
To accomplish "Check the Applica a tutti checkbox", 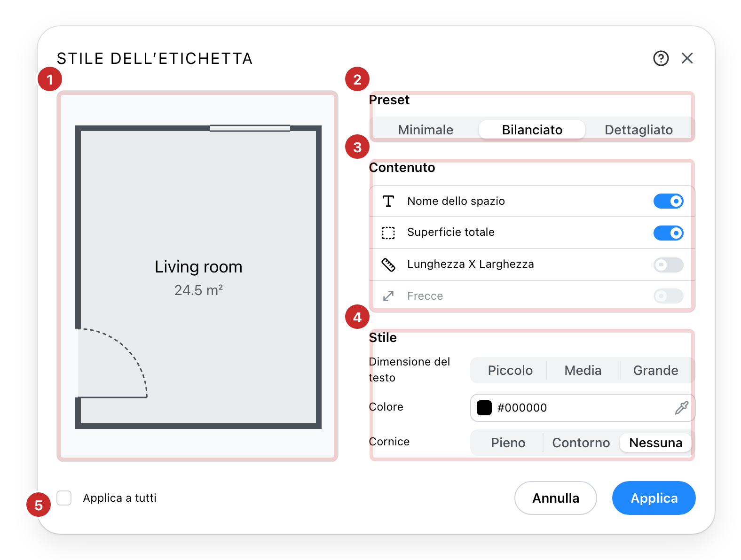I will (64, 498).
